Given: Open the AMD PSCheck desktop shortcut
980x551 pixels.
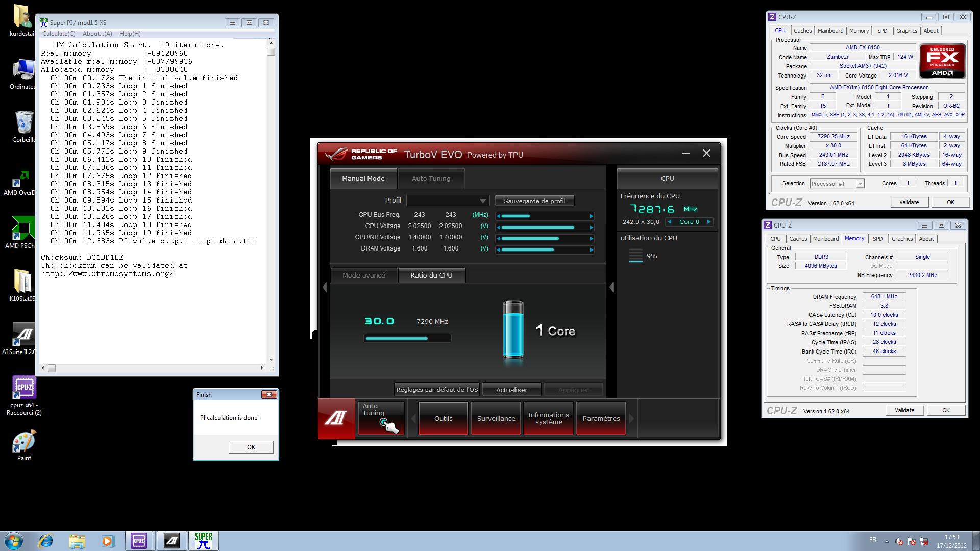Looking at the screenshot, I should click(x=20, y=233).
